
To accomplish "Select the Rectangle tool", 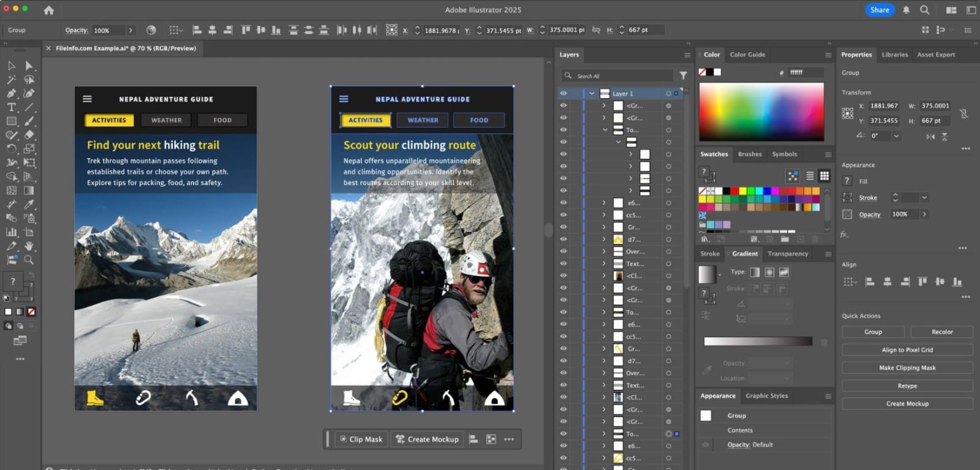I will 11,121.
